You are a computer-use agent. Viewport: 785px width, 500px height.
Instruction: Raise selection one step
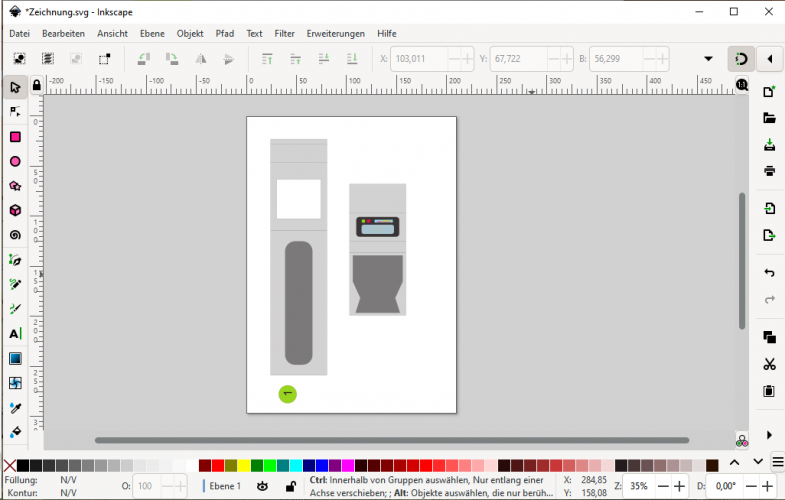pos(296,59)
